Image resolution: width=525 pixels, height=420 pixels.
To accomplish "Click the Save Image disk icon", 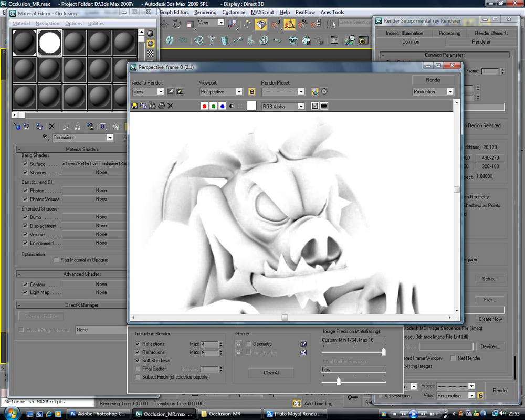I will [x=135, y=106].
